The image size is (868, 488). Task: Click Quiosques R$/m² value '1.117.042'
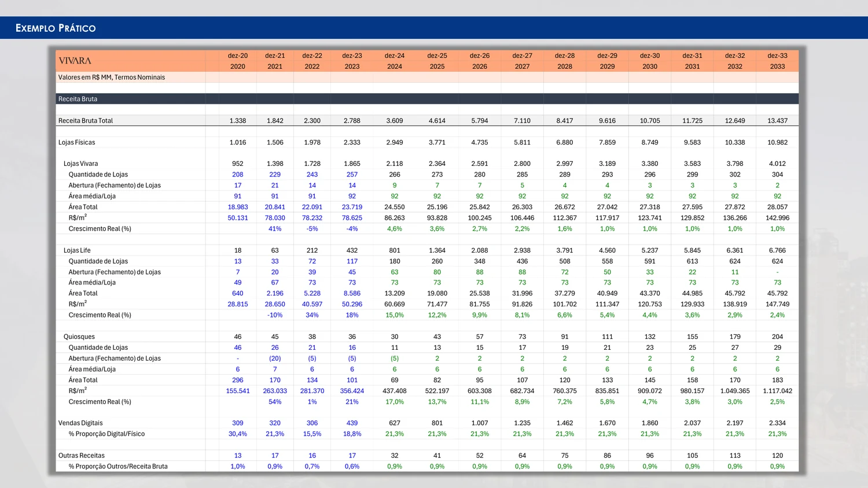click(x=778, y=391)
